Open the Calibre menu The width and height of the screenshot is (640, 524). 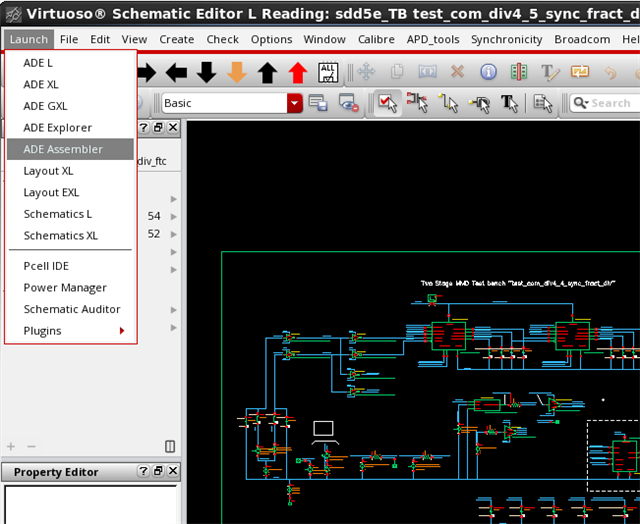[x=376, y=39]
